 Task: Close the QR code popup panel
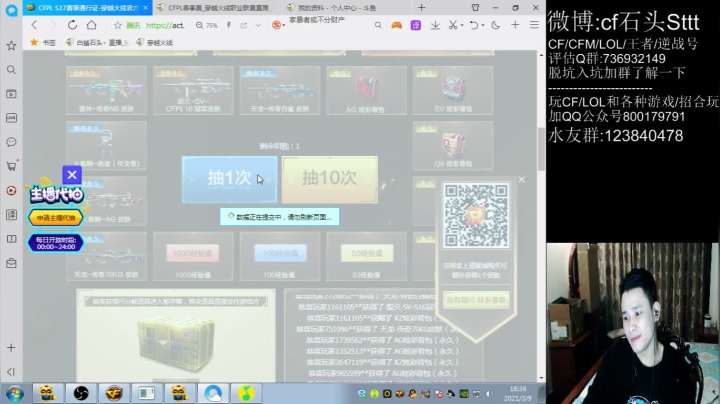pos(521,180)
